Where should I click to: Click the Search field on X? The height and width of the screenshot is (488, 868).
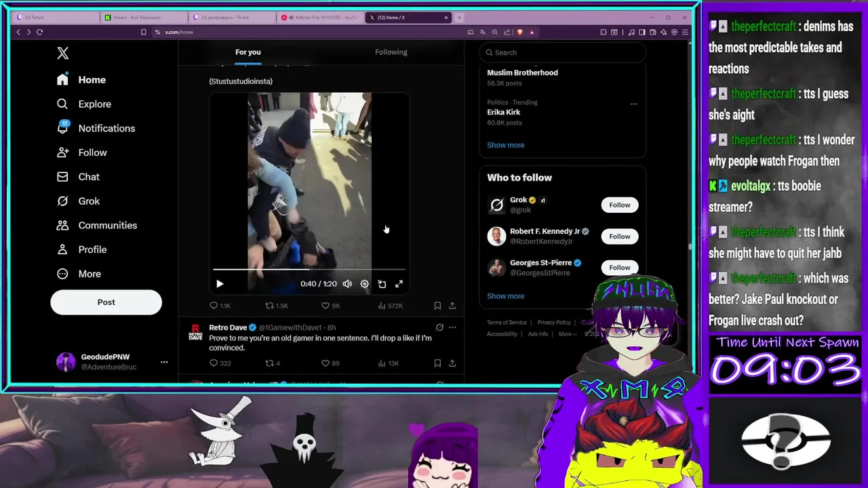coord(563,52)
